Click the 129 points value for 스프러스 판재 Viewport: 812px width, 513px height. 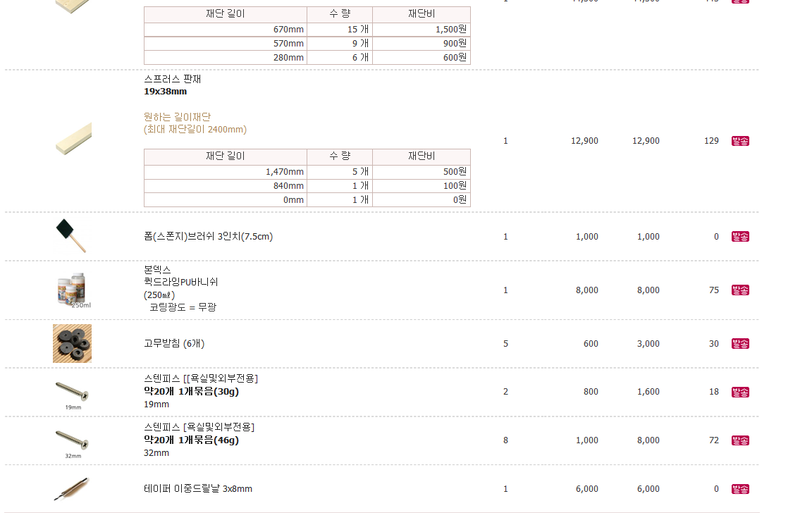coord(711,141)
